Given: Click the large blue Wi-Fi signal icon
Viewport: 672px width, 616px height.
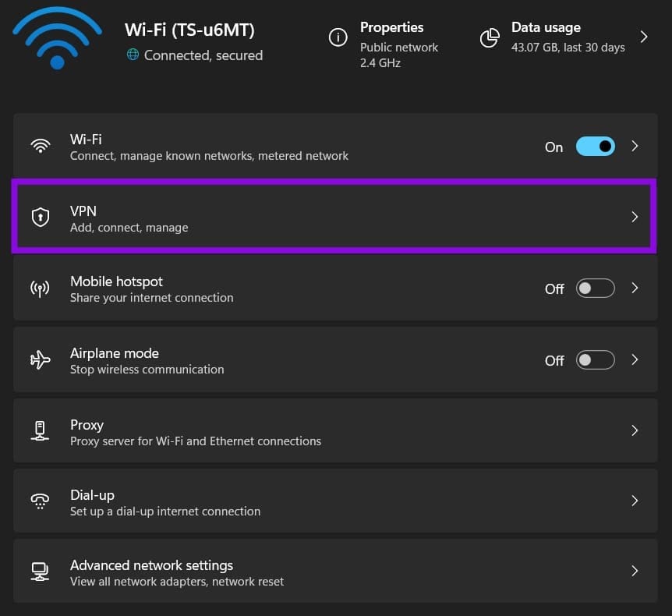Looking at the screenshot, I should point(58,38).
